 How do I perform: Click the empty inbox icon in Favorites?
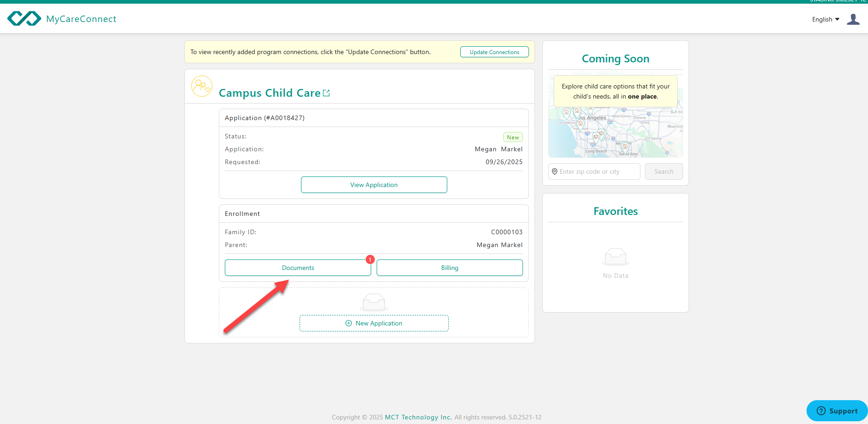(x=615, y=257)
